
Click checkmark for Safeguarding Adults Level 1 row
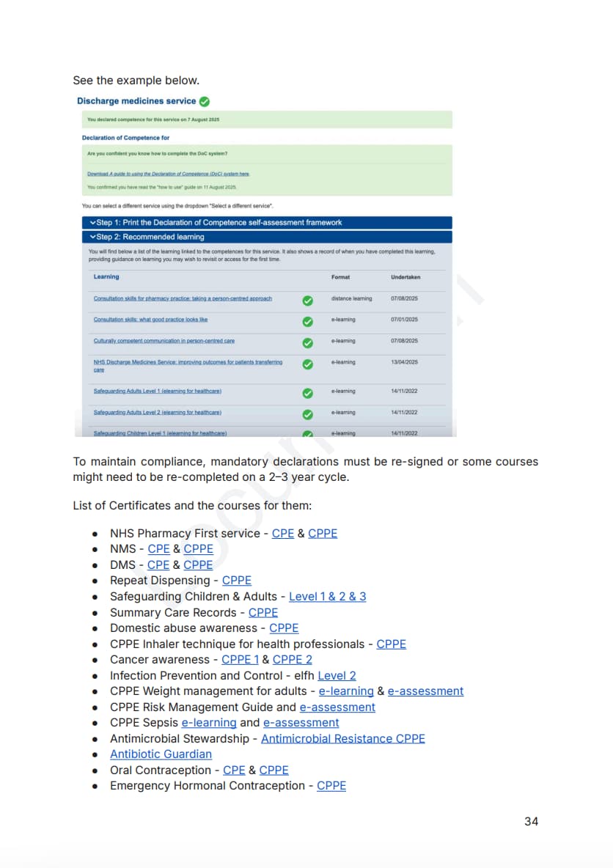(308, 392)
